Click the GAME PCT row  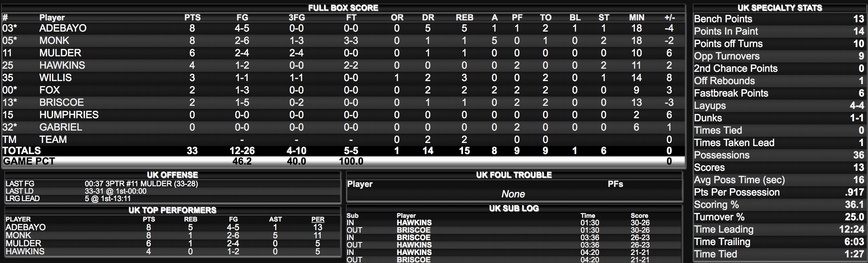coord(343,161)
